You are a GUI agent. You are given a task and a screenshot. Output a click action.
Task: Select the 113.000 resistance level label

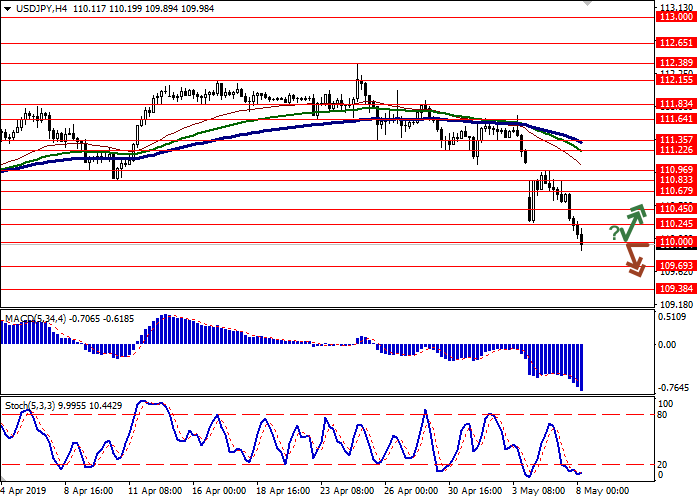[676, 17]
